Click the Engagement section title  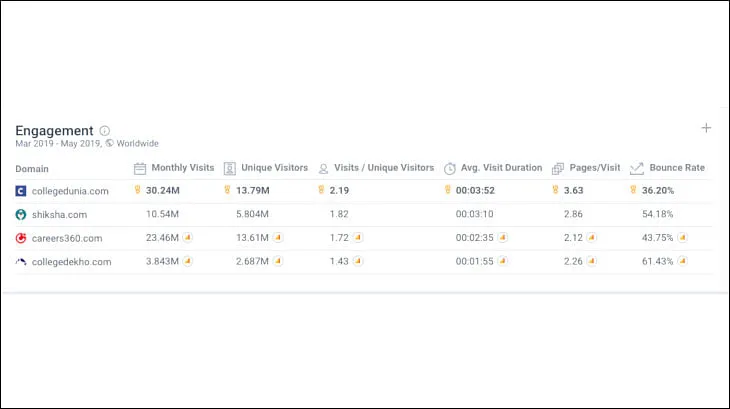coord(54,131)
